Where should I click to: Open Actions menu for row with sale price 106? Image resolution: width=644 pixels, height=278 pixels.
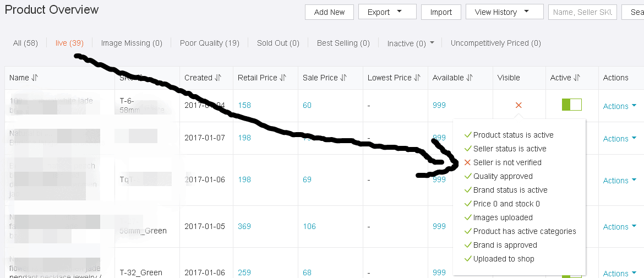point(619,227)
